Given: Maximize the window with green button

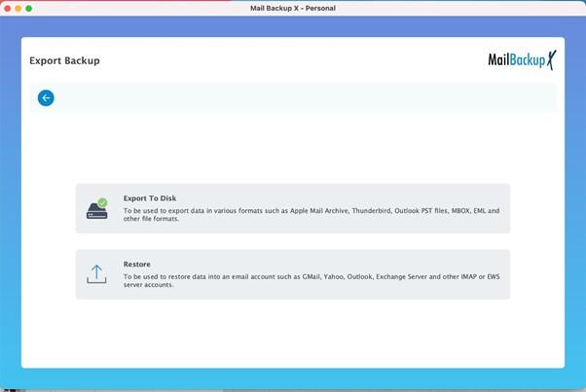Looking at the screenshot, I should [29, 8].
